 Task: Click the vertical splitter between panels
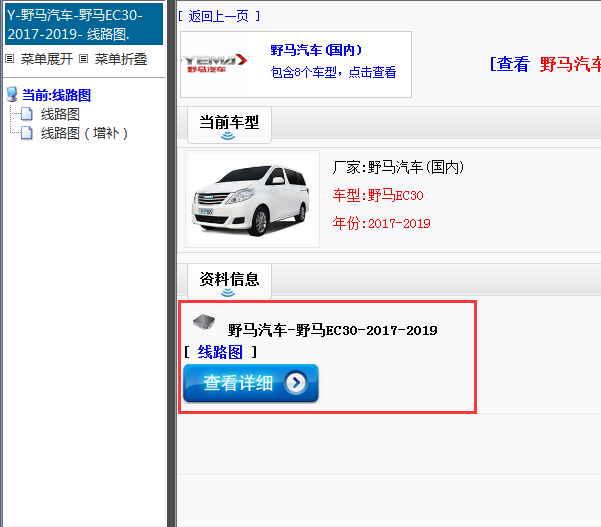click(x=171, y=264)
